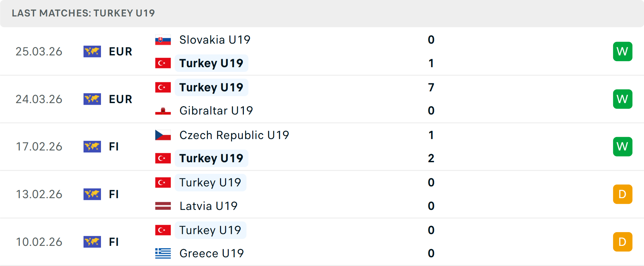Viewport: 644px width, 266px height.
Task: Click the competition icon for the 25.03.26 match
Action: tap(92, 51)
